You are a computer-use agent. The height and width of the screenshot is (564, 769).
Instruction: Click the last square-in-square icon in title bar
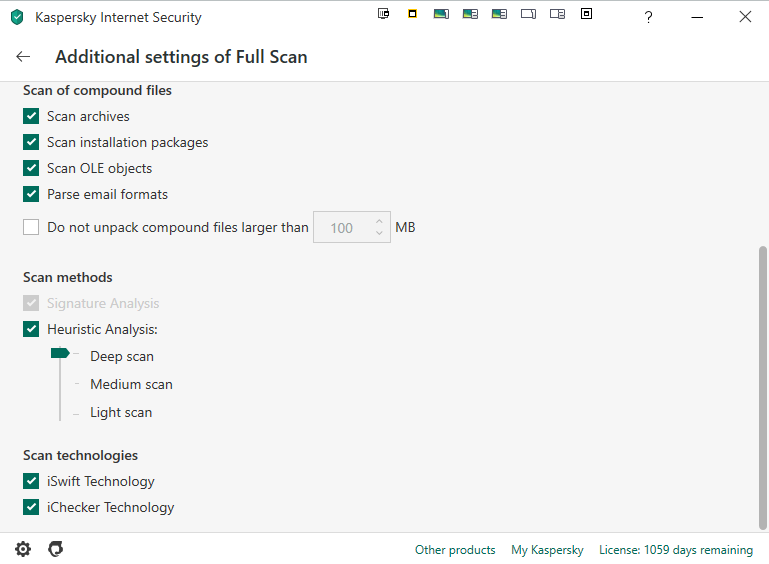pyautogui.click(x=586, y=14)
